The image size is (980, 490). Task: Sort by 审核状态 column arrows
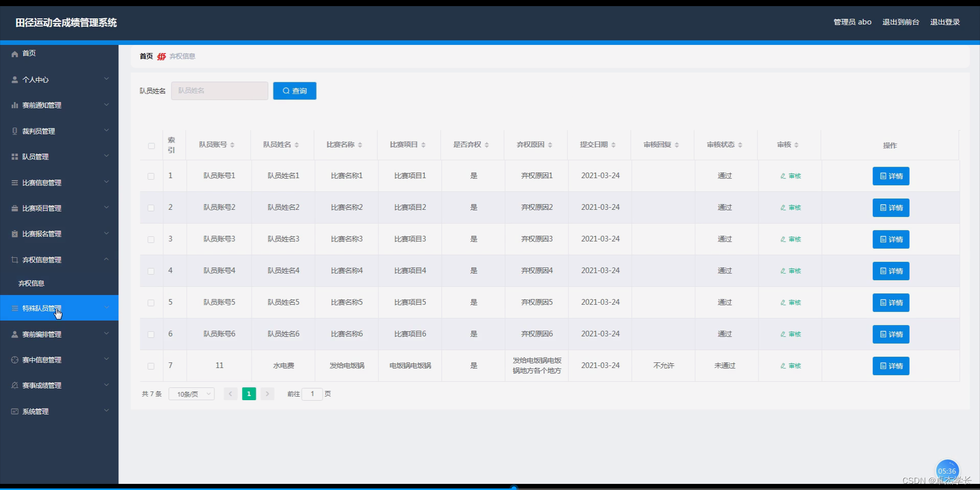pyautogui.click(x=740, y=145)
